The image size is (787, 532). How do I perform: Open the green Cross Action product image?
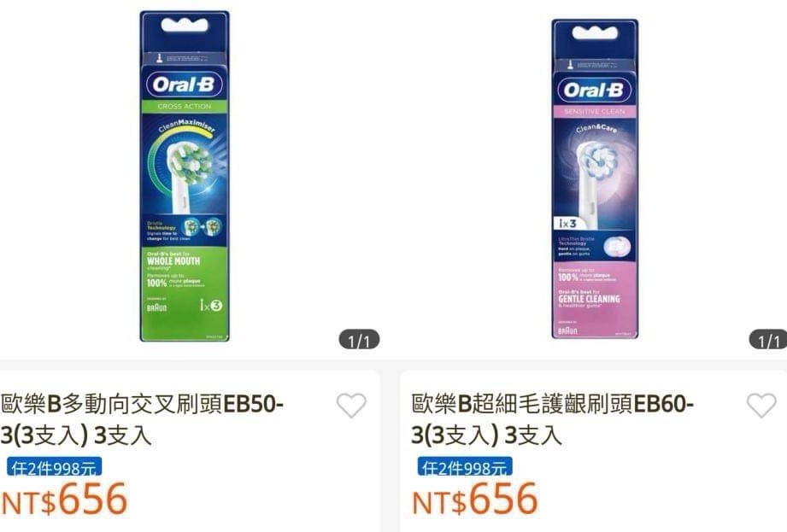click(185, 176)
